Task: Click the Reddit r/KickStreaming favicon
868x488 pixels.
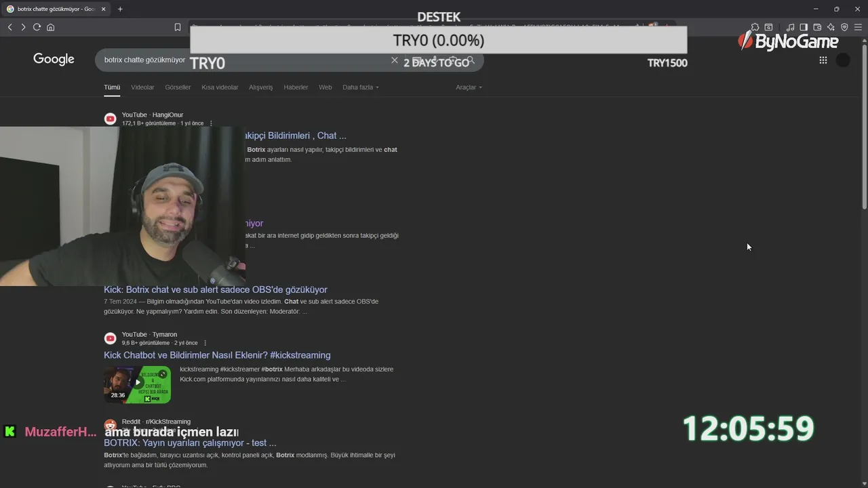Action: (110, 426)
